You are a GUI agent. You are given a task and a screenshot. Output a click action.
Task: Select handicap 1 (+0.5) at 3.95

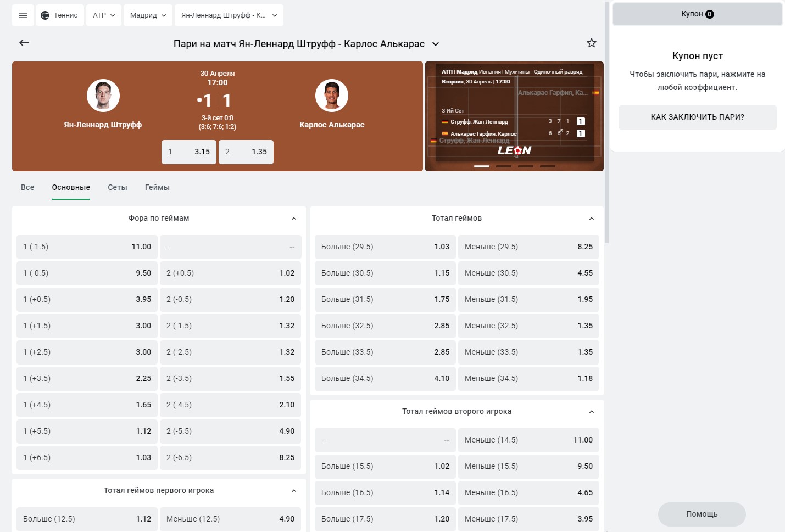[87, 300]
